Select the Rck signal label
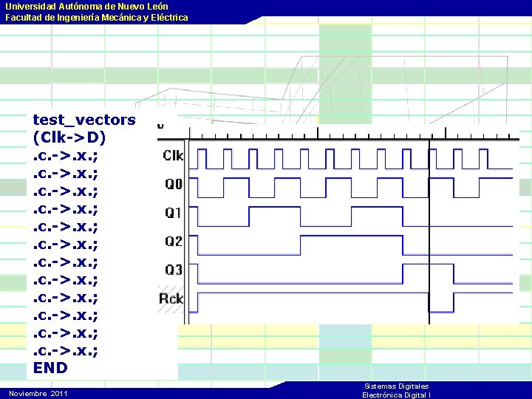Screen dimensions: 532x399 point(171,299)
